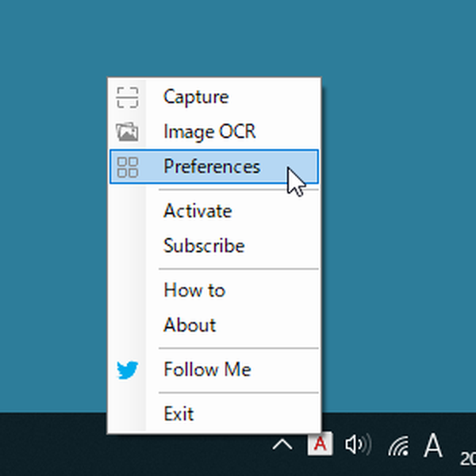476x476 pixels.
Task: Click the blue Twitter bird icon
Action: (x=128, y=370)
